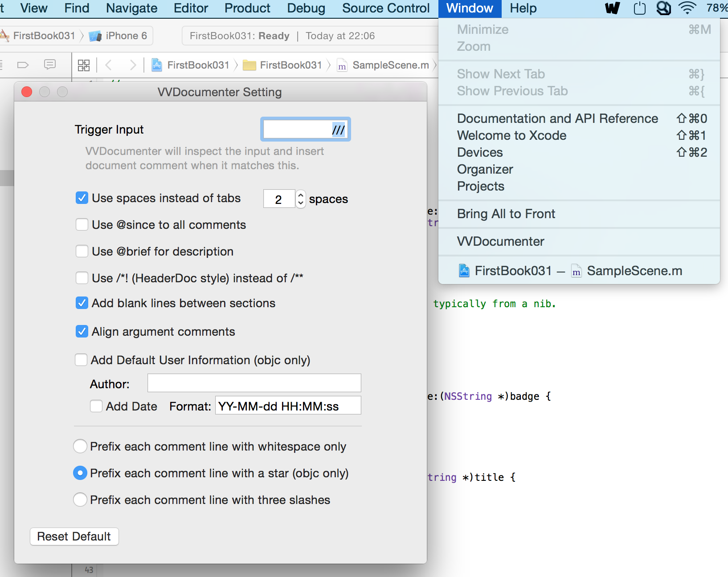Image resolution: width=728 pixels, height=577 pixels.
Task: Check the Add Date checkbox
Action: [96, 406]
